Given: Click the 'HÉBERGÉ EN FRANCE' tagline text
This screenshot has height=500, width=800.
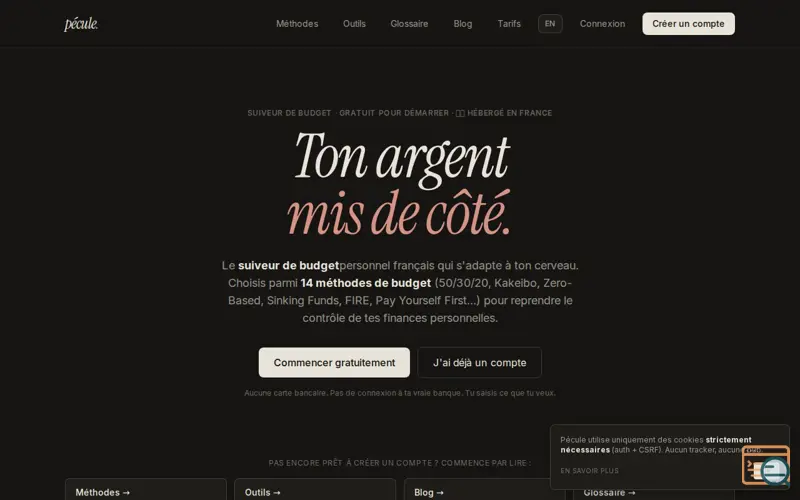Looking at the screenshot, I should [x=509, y=113].
